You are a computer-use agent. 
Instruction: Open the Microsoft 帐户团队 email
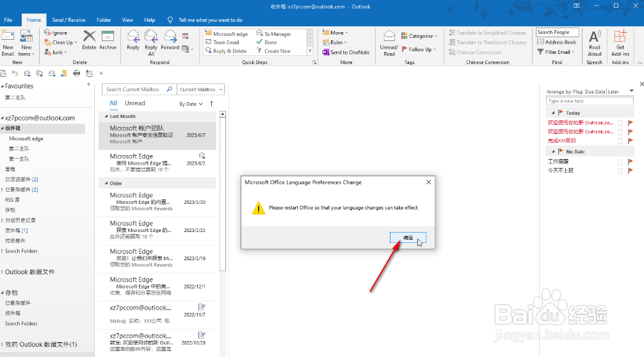click(157, 135)
